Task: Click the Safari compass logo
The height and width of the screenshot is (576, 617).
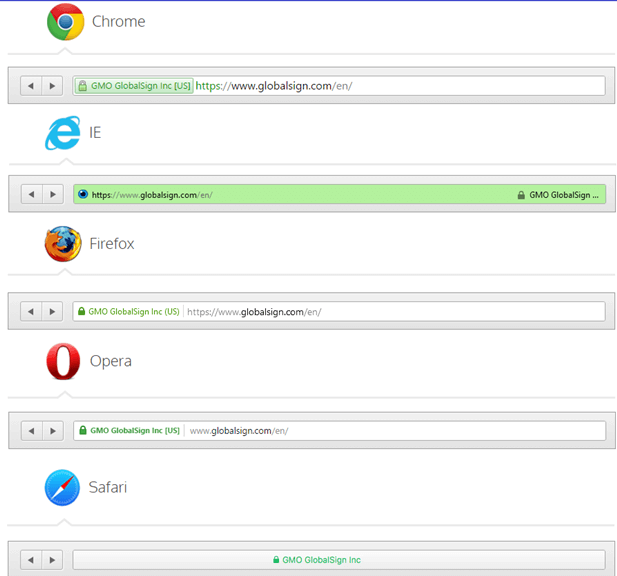Action: pos(62,487)
